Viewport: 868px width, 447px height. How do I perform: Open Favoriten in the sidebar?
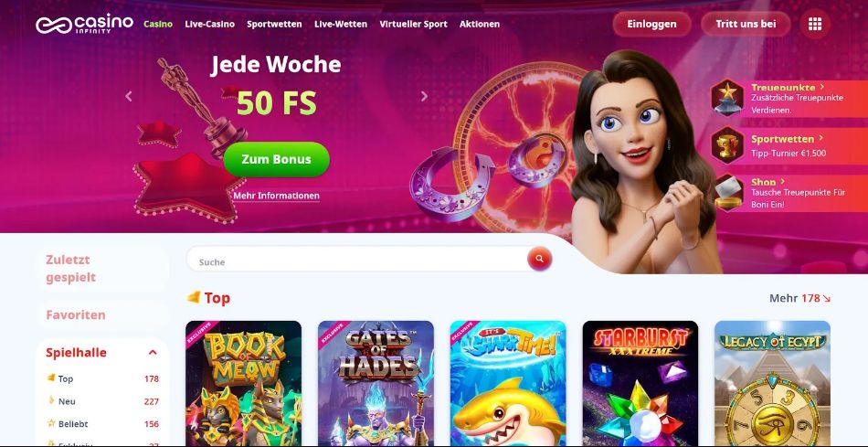pos(76,315)
